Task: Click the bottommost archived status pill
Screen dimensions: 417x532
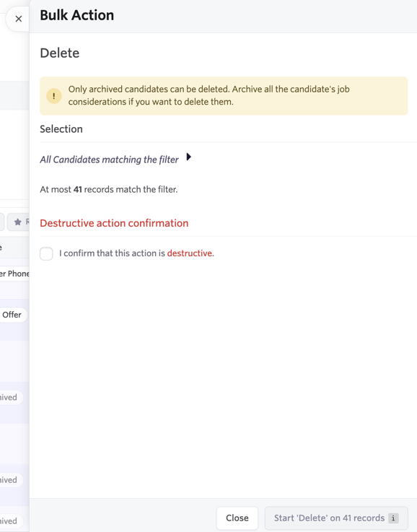Action: [10, 520]
